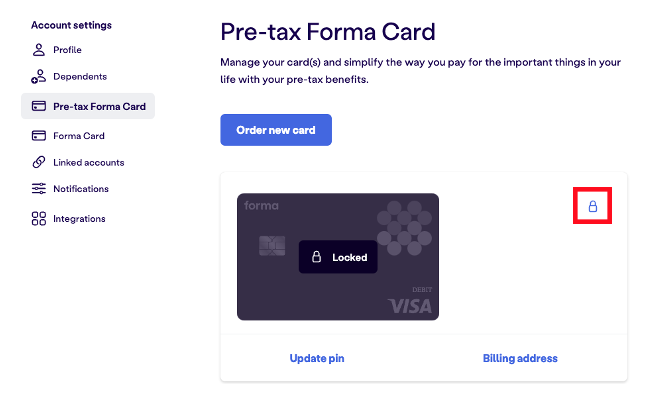Image resolution: width=646 pixels, height=396 pixels.
Task: Click the Profile person icon
Action: (39, 50)
